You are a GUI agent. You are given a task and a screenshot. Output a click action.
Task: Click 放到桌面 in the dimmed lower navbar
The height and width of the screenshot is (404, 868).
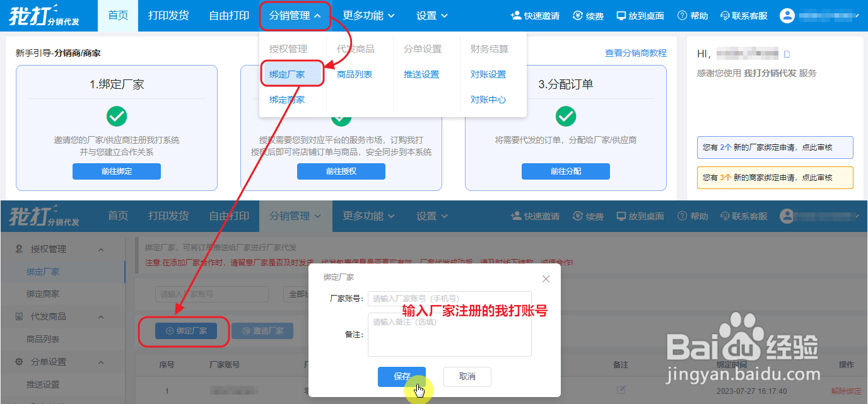pyautogui.click(x=640, y=216)
